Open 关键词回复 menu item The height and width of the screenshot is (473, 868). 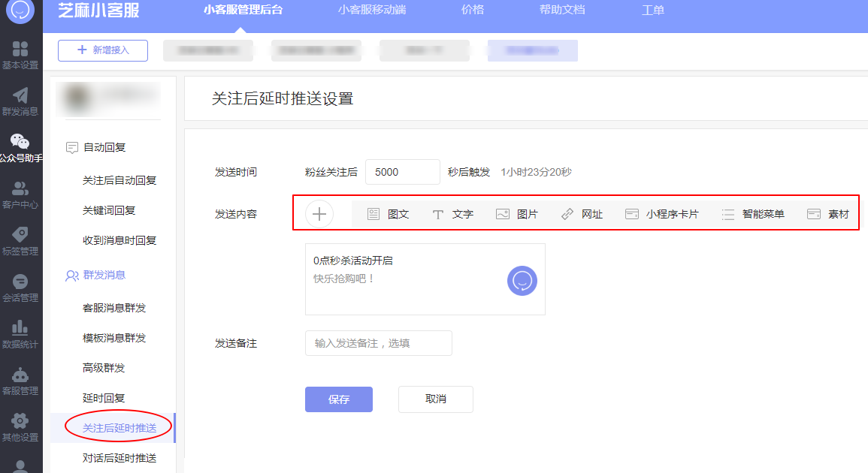(x=109, y=210)
